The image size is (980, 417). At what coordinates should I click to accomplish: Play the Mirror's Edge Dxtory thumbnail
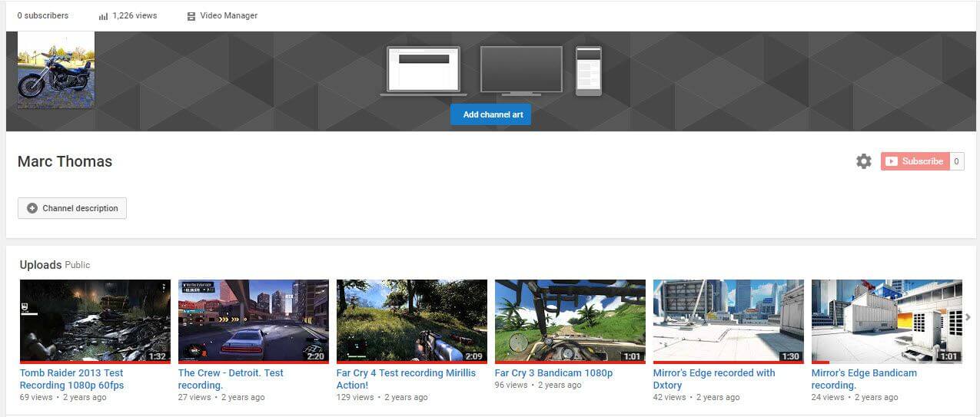coord(729,321)
